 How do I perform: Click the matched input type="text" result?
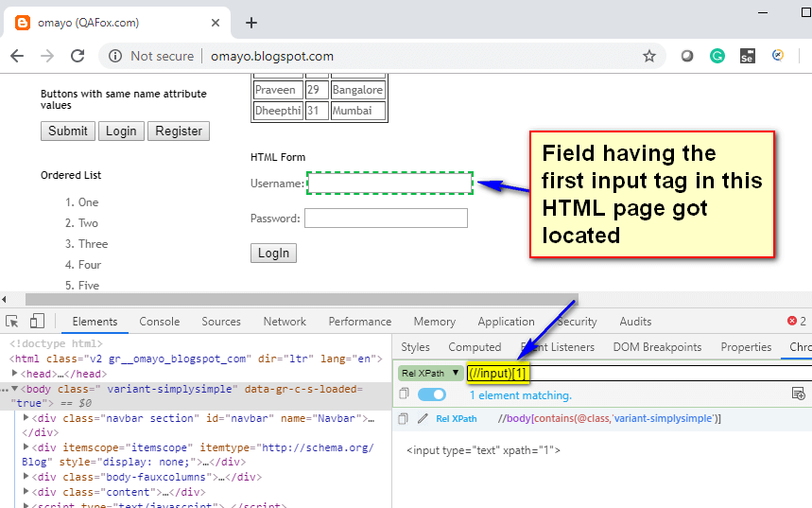[x=483, y=450]
